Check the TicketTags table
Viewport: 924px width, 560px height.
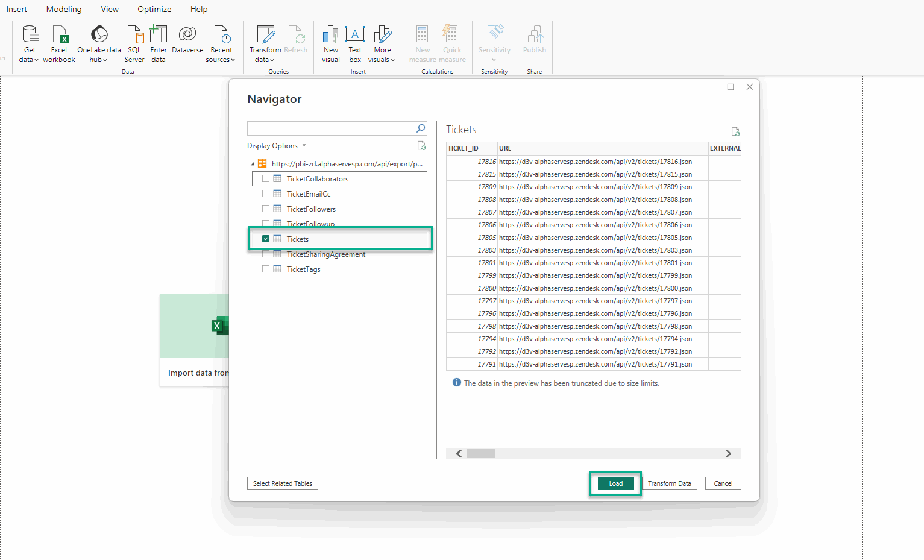click(x=266, y=269)
